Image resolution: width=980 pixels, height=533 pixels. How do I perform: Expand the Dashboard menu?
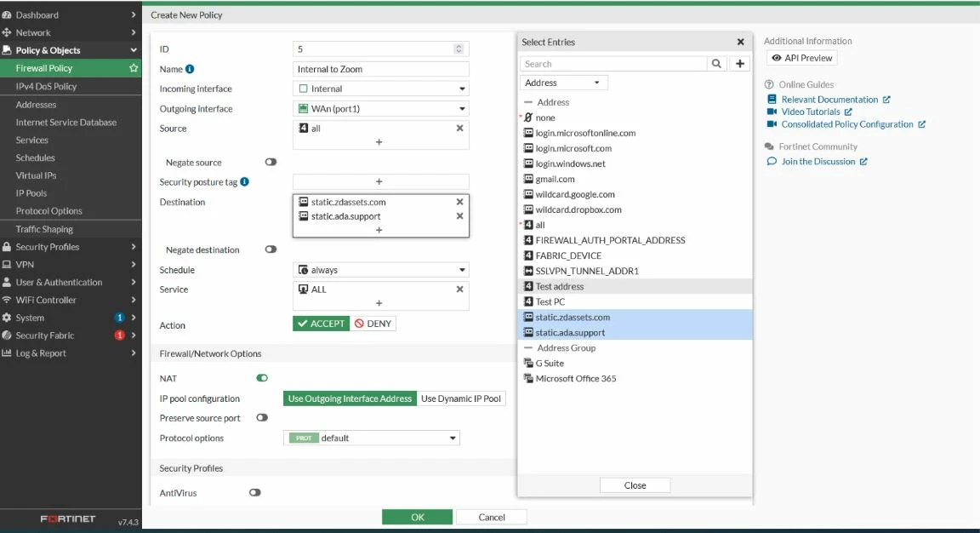[x=71, y=15]
